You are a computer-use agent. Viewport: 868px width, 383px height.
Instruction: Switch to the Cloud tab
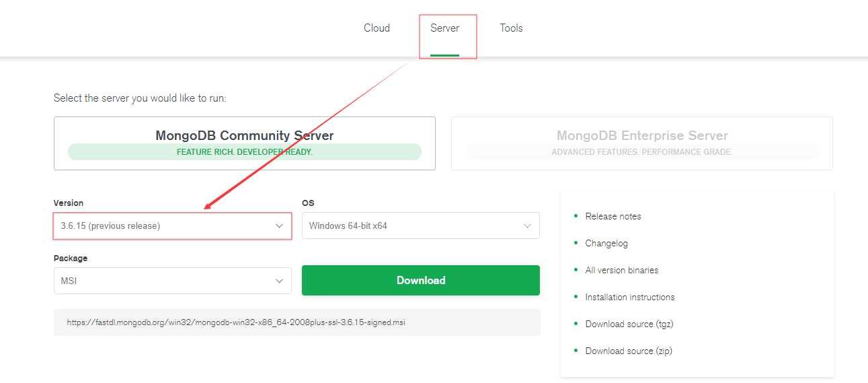click(377, 28)
